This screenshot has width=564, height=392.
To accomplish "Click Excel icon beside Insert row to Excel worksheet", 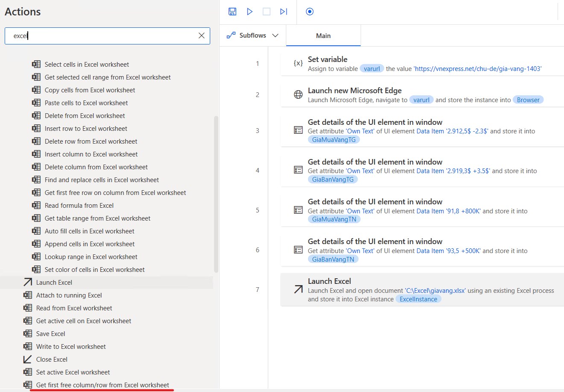I will click(x=36, y=128).
